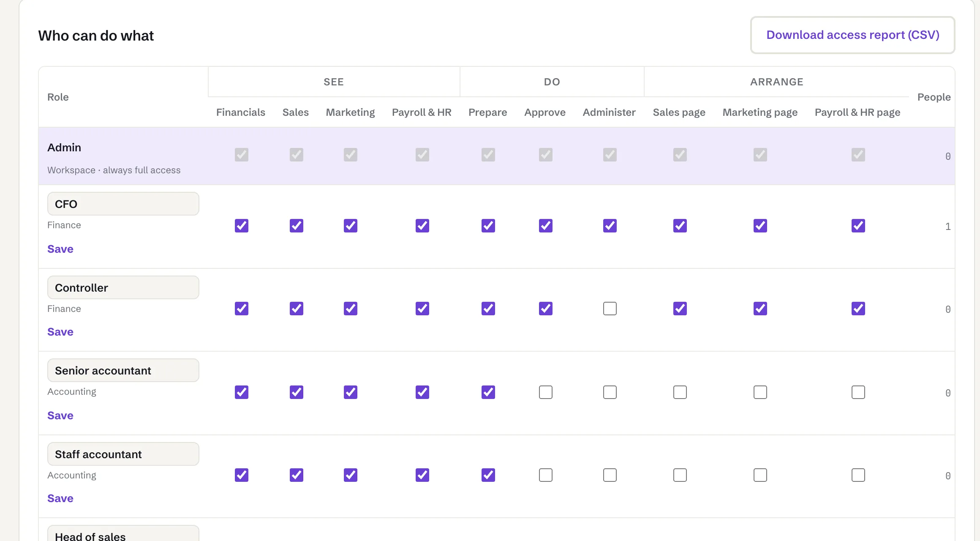Toggle Marketing visibility for CFO
This screenshot has height=541, width=980.
[351, 226]
